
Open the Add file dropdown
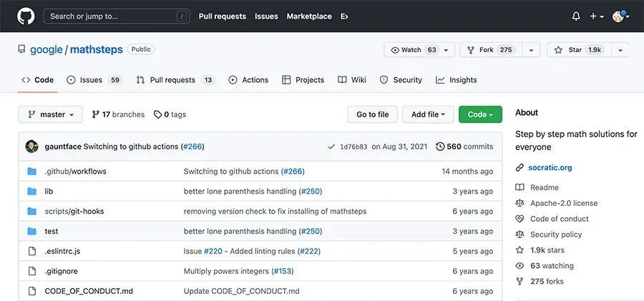pyautogui.click(x=428, y=114)
